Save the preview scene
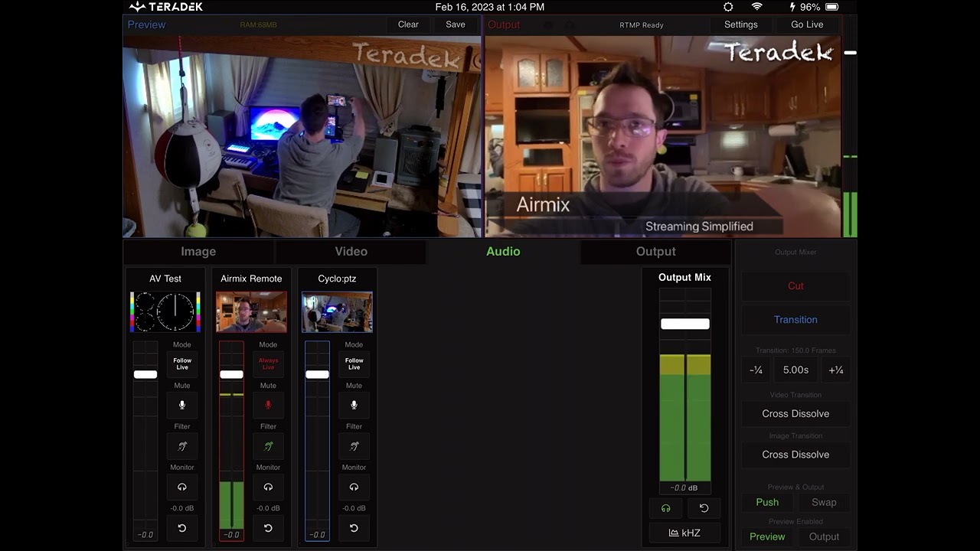 [x=456, y=24]
